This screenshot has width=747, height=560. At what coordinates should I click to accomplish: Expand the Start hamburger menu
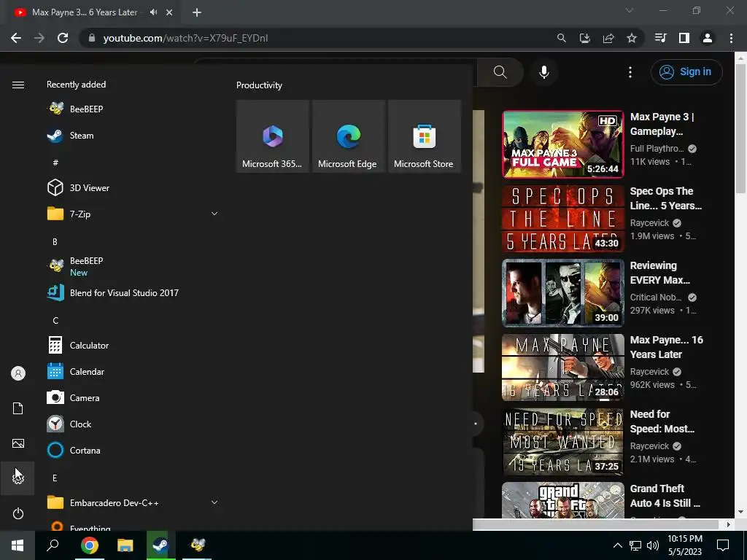point(18,85)
